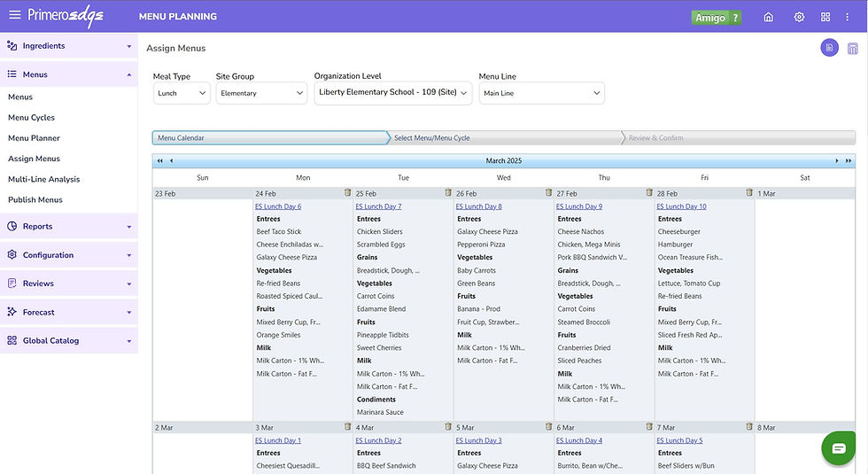Delete the menu on 5 Mar
The width and height of the screenshot is (868, 474).
click(x=548, y=427)
